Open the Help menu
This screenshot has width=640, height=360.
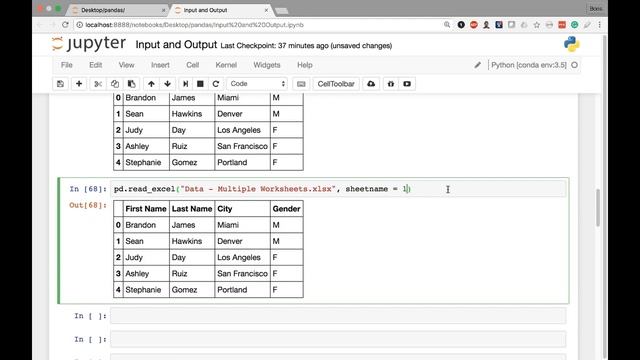click(x=304, y=65)
